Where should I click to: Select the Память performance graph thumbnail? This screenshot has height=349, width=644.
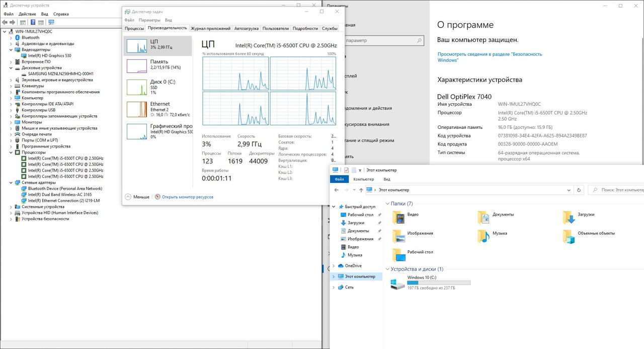[x=137, y=66]
